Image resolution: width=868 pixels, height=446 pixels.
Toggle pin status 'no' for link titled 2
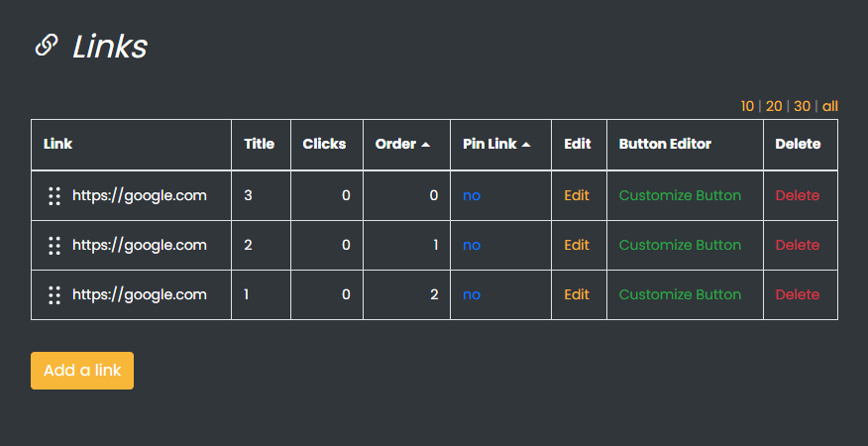[471, 246]
